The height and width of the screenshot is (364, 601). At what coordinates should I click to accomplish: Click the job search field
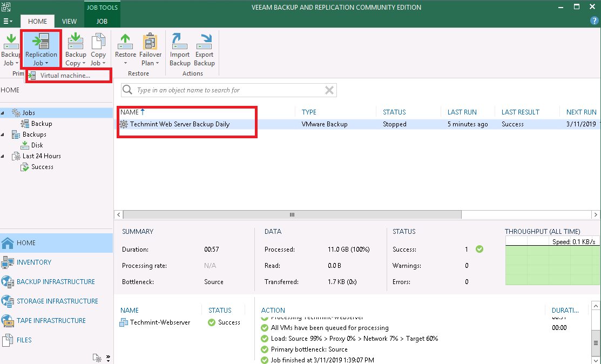point(227,90)
